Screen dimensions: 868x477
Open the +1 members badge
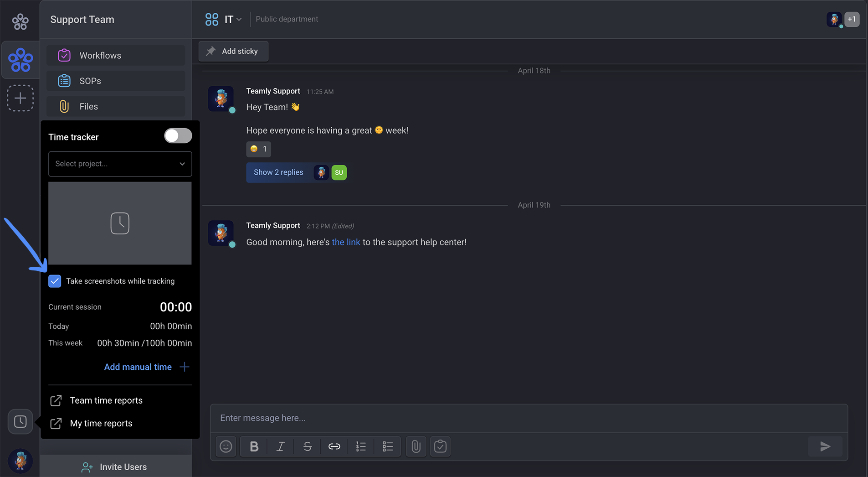coord(852,19)
